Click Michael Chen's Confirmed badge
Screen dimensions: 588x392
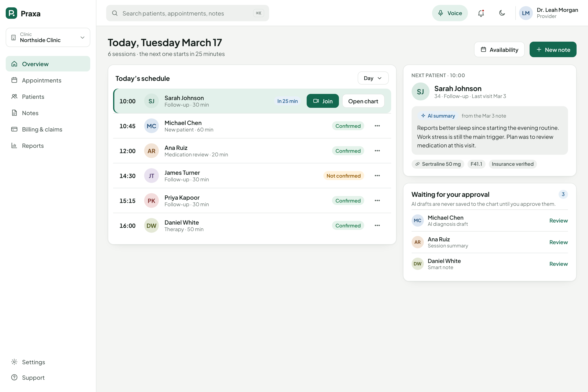click(348, 126)
